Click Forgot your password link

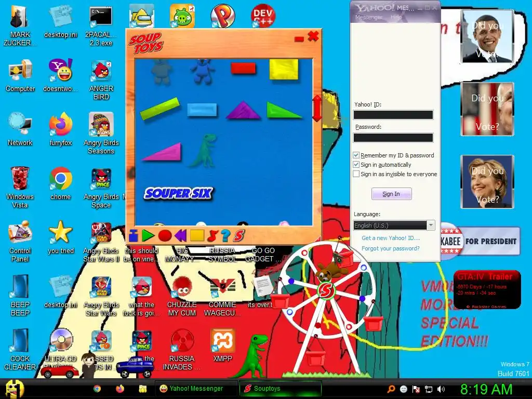(391, 248)
